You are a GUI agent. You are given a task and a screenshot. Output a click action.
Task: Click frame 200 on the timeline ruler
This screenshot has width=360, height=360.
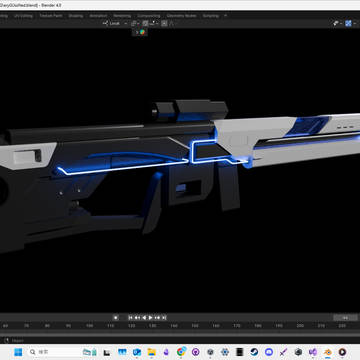coord(300,326)
